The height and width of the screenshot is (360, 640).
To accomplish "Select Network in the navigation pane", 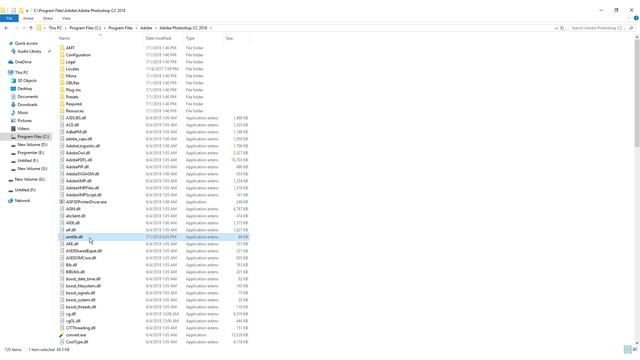I will [22, 201].
